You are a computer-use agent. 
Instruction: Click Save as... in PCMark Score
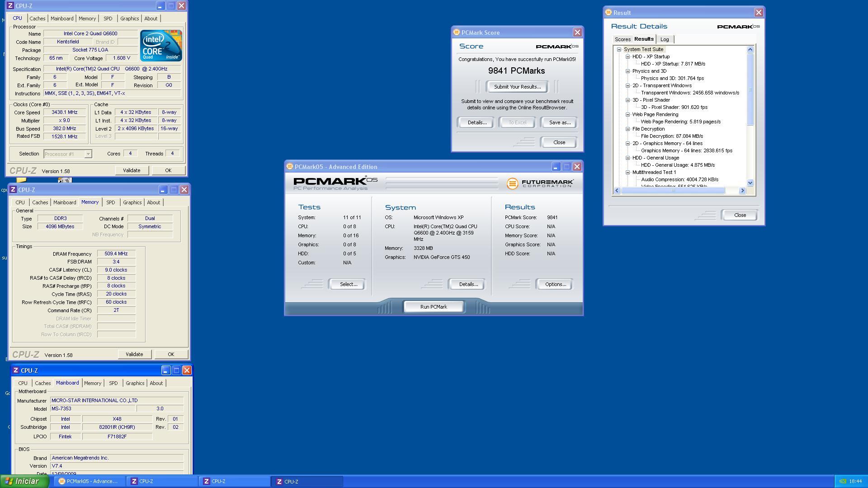tap(559, 122)
